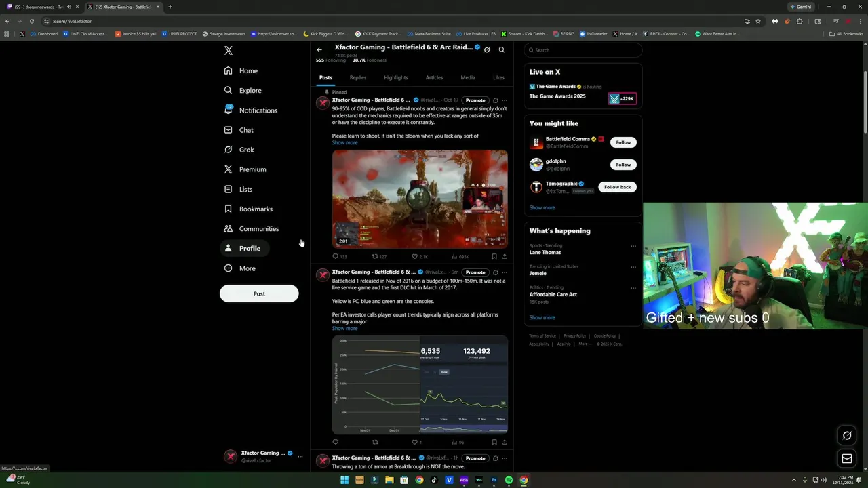Open Chat in sidebar
This screenshot has width=868, height=488.
[238, 129]
